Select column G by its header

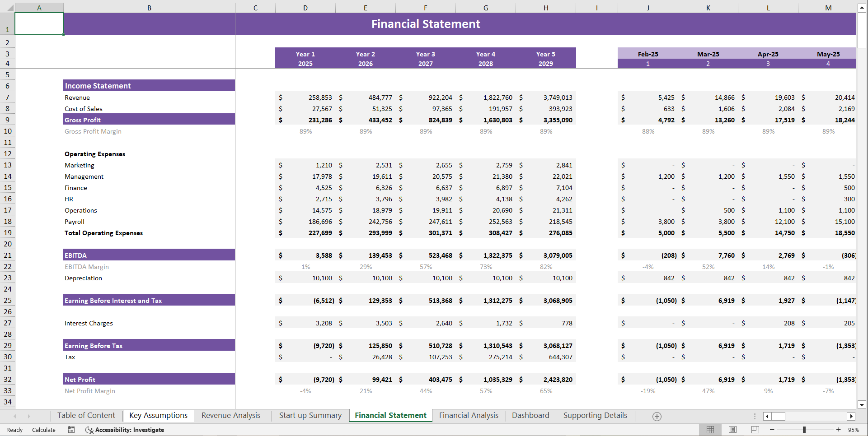[486, 7]
